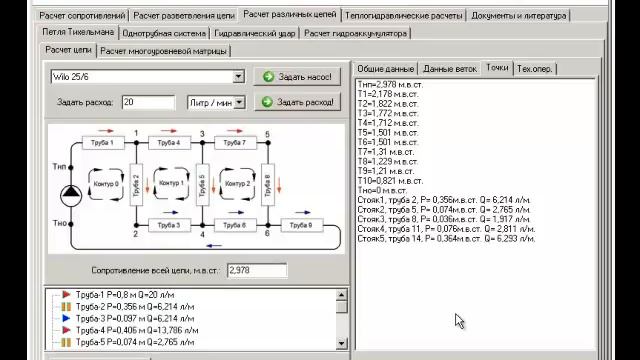The width and height of the screenshot is (640, 360).
Task: Select the Труба 1 block in diagram
Action: [103, 143]
